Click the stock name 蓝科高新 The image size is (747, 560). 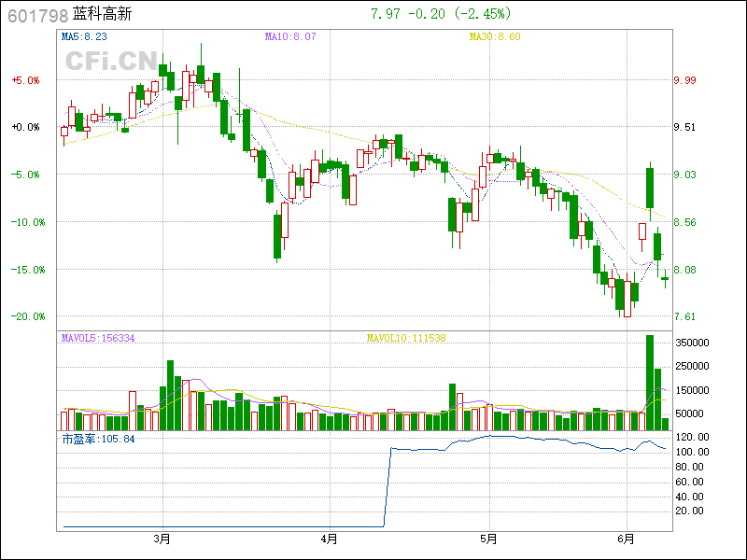(x=102, y=14)
